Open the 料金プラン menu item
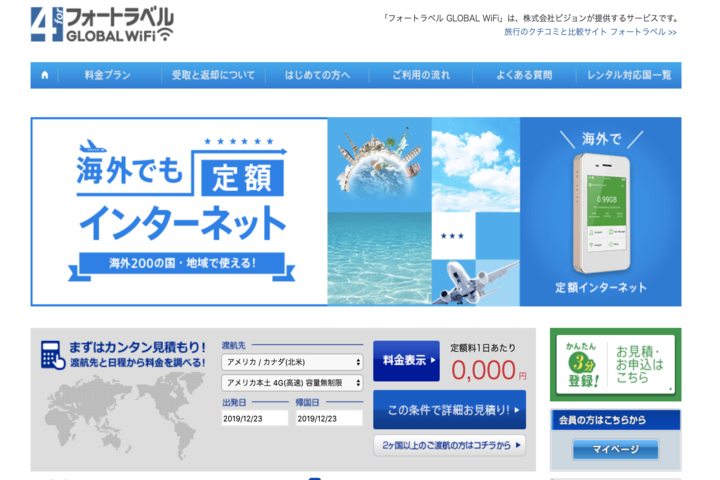 coord(107,75)
